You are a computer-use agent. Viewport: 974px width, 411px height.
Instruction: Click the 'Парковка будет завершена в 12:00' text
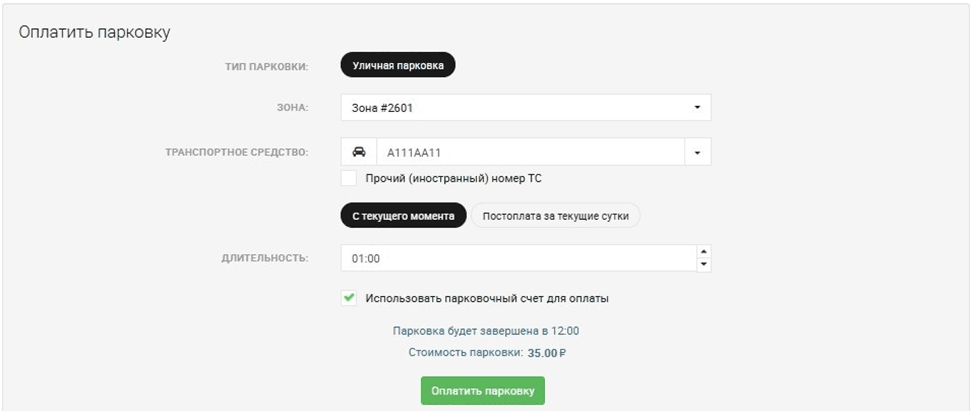point(486,331)
